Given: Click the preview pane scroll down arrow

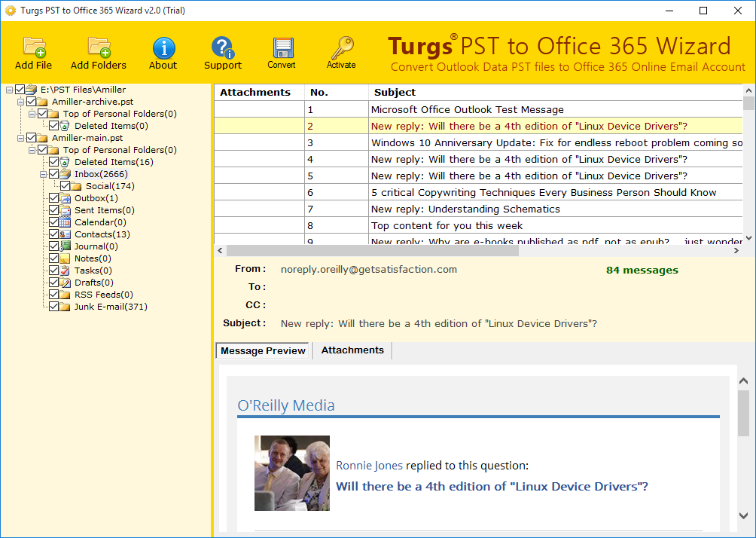Looking at the screenshot, I should click(x=743, y=515).
